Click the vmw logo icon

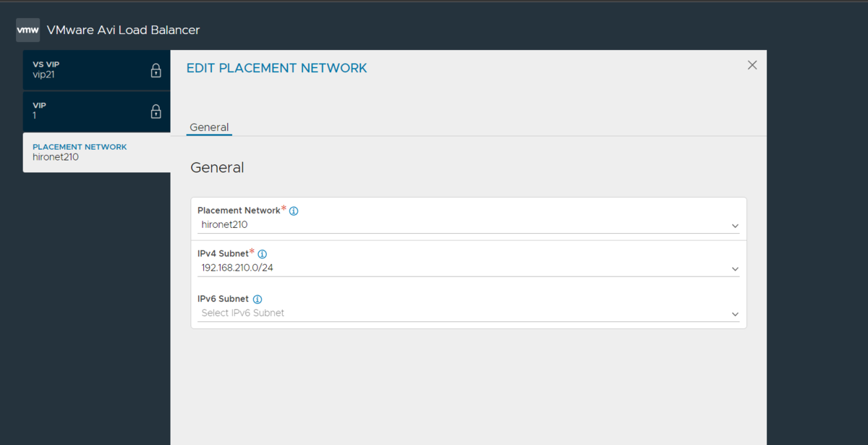click(27, 30)
